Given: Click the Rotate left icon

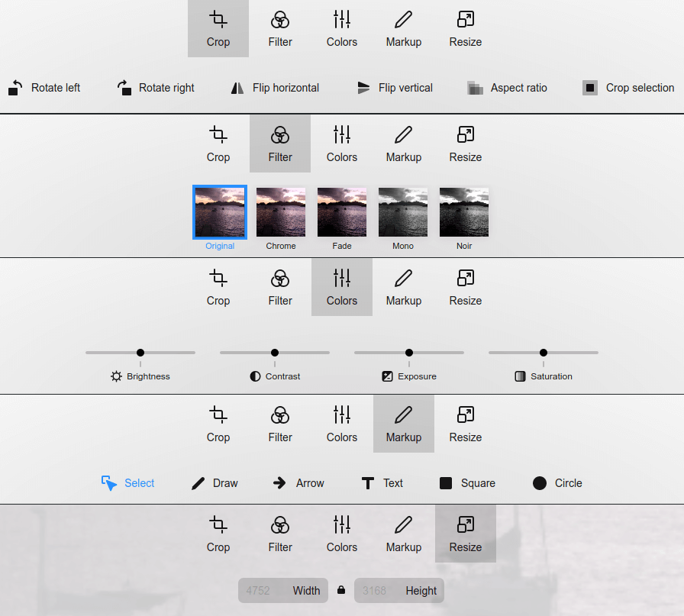Looking at the screenshot, I should pyautogui.click(x=15, y=88).
